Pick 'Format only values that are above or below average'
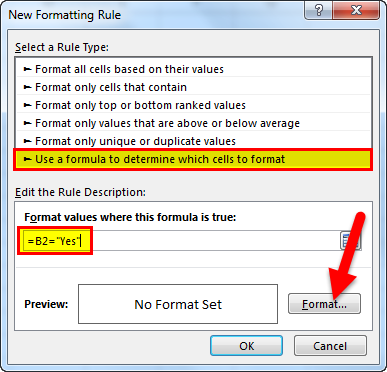 (193, 123)
